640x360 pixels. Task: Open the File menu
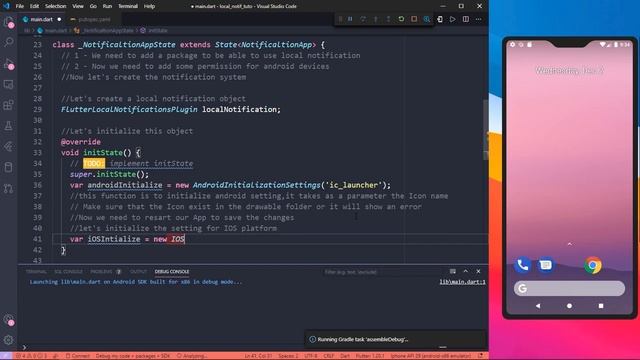point(20,6)
